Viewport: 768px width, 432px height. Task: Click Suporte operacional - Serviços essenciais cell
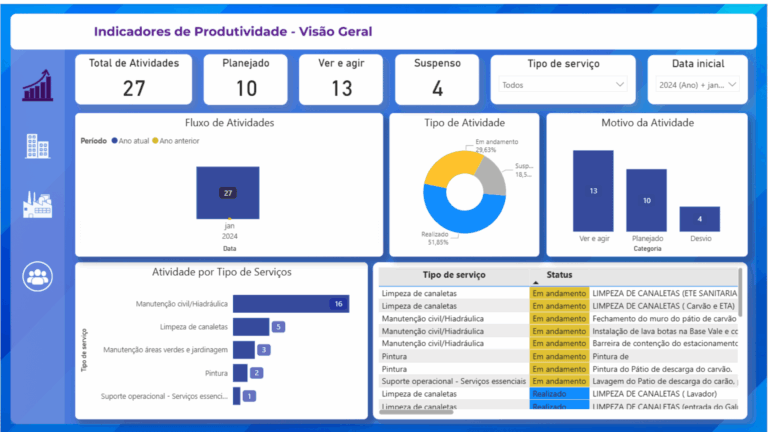tap(454, 381)
